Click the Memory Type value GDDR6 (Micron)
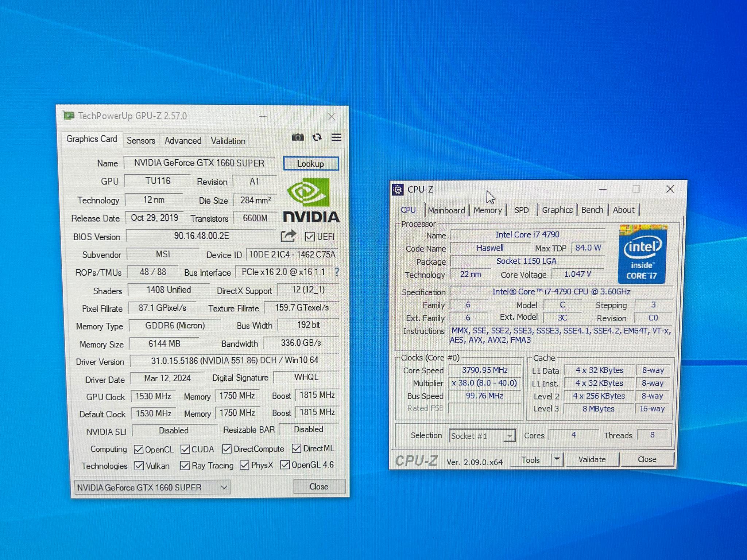Viewport: 747px width, 560px height. pos(175,325)
